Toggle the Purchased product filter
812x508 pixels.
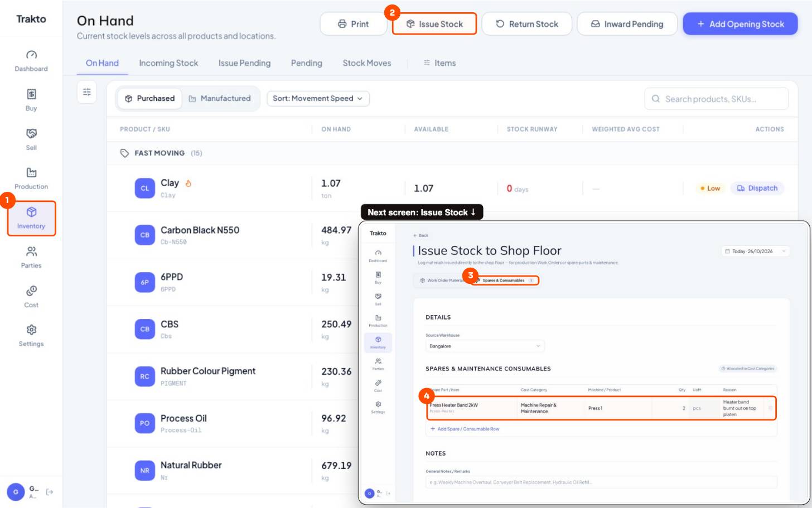150,98
